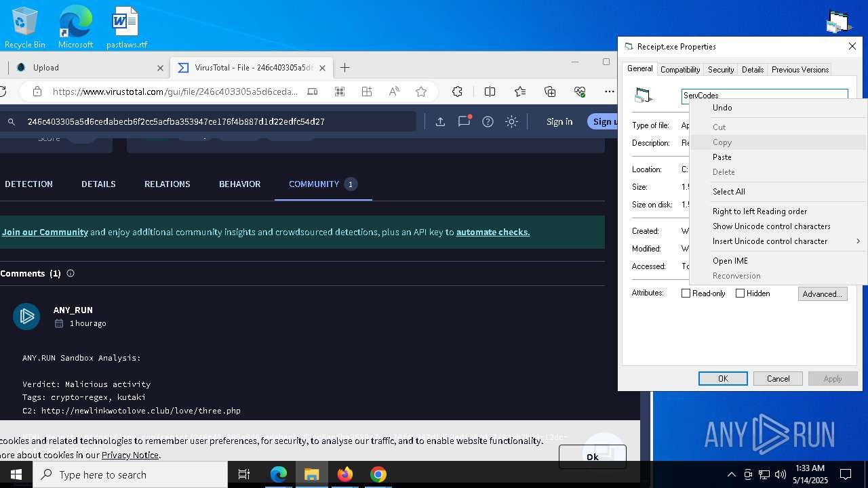Accept cookies with the Ok button

(593, 457)
